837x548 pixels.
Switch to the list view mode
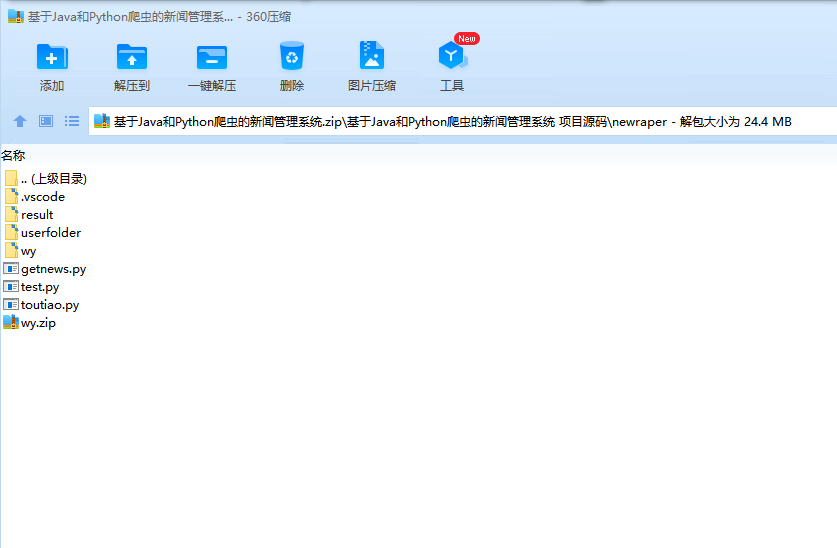(72, 122)
